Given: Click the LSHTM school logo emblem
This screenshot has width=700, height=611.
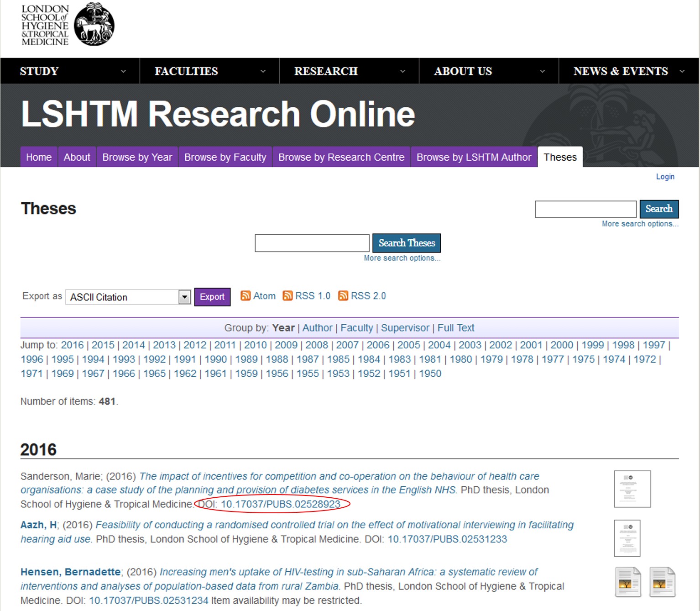Looking at the screenshot, I should tap(94, 25).
